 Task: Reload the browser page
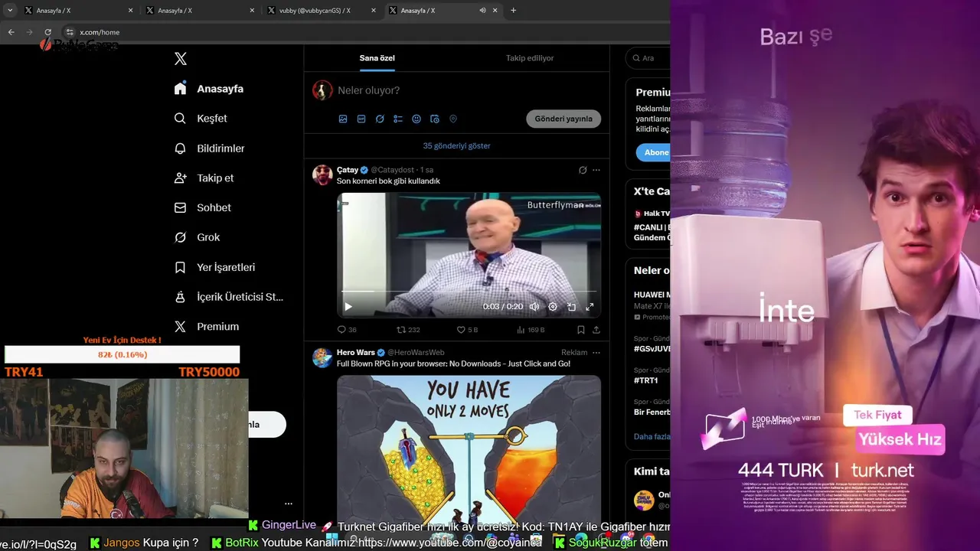(47, 32)
